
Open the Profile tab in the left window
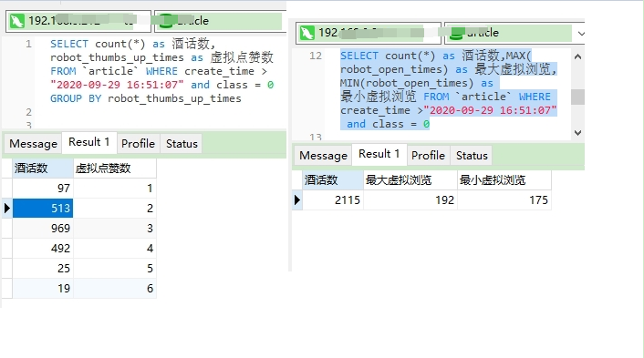coord(138,144)
